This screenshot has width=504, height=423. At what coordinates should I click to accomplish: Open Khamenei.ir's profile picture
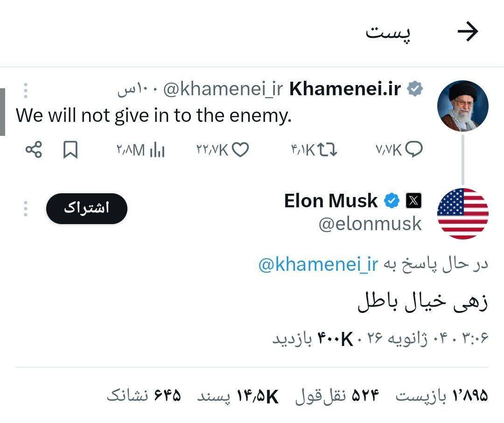(463, 105)
